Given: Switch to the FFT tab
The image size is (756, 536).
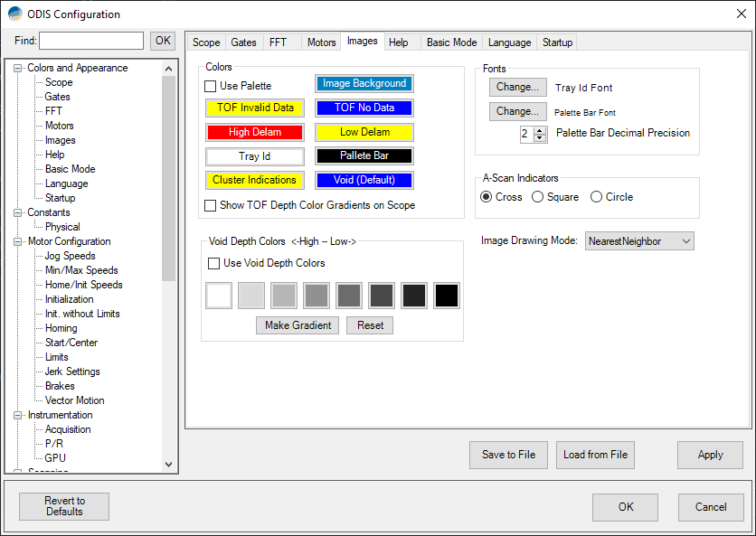Looking at the screenshot, I should [x=278, y=42].
